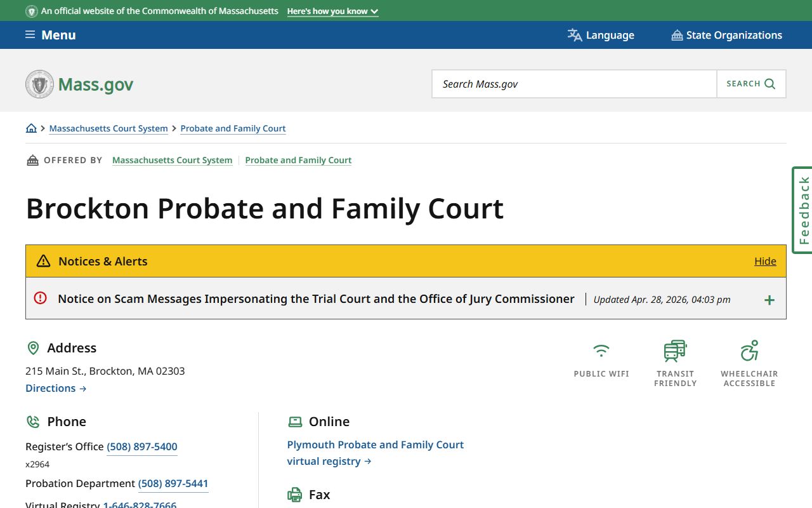Focus the Search Mass.gov input field

tap(575, 84)
